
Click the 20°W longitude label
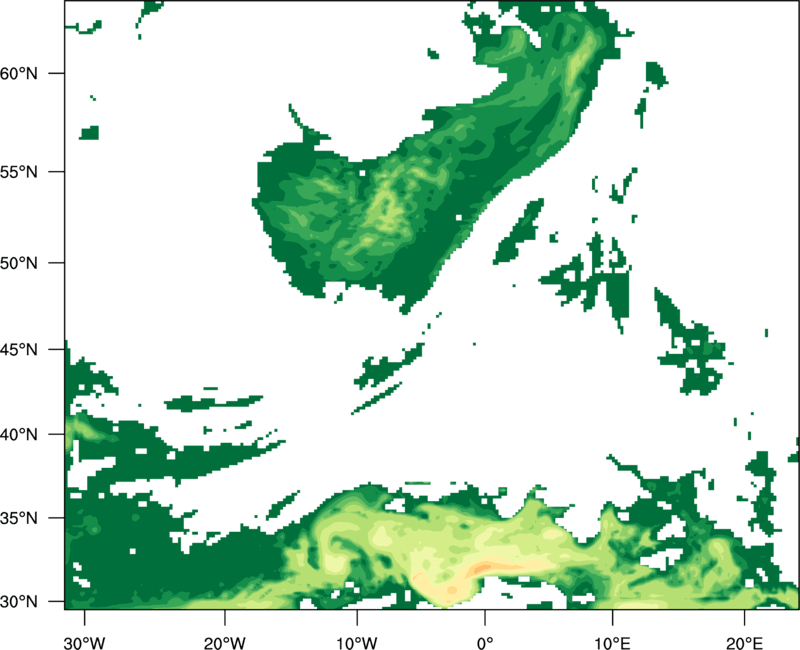(x=225, y=643)
